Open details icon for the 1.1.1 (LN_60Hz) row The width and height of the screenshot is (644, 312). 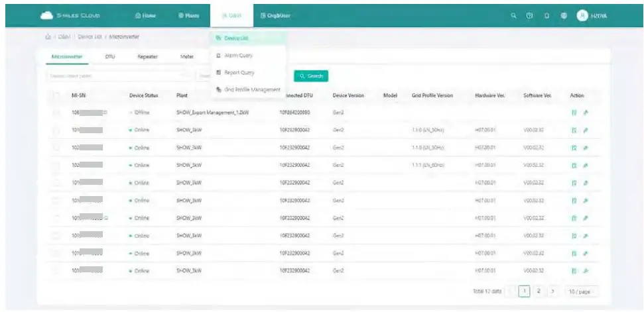574,165
